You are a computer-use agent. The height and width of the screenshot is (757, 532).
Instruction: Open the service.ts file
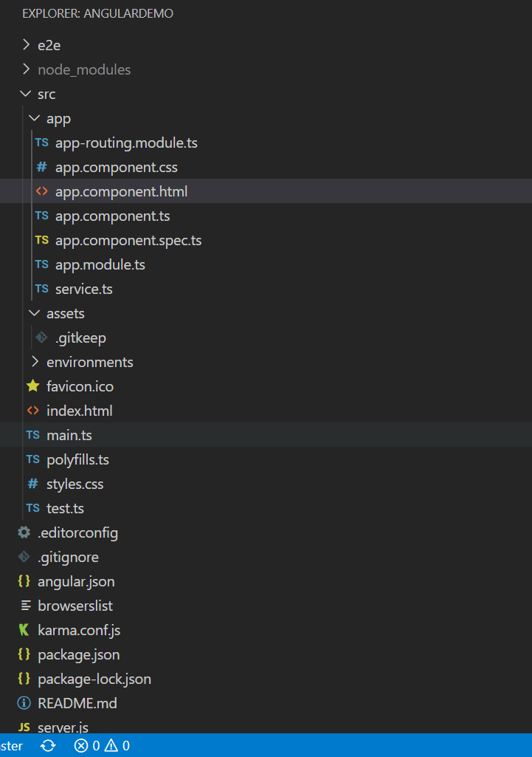point(83,289)
